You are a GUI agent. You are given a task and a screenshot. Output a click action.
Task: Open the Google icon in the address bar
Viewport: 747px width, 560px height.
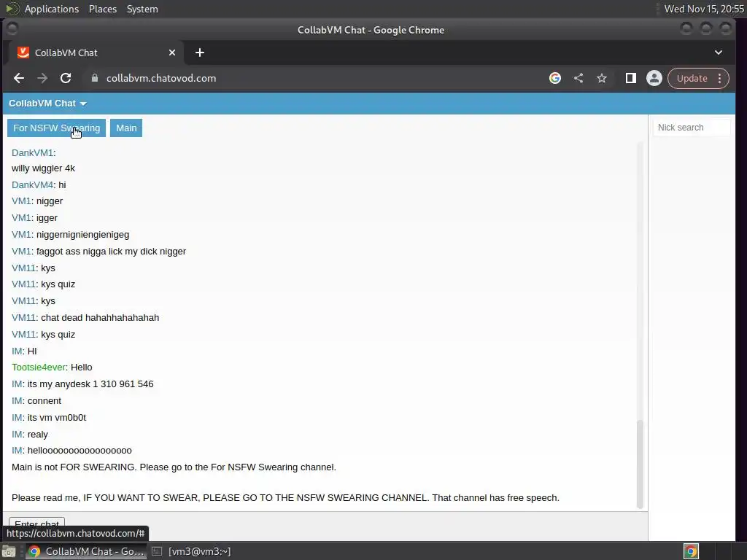click(555, 78)
